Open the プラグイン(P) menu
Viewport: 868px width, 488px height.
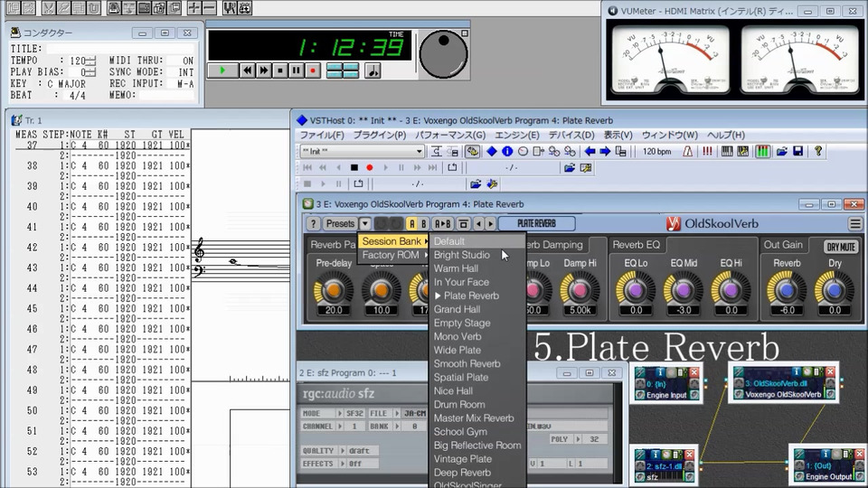(x=380, y=135)
